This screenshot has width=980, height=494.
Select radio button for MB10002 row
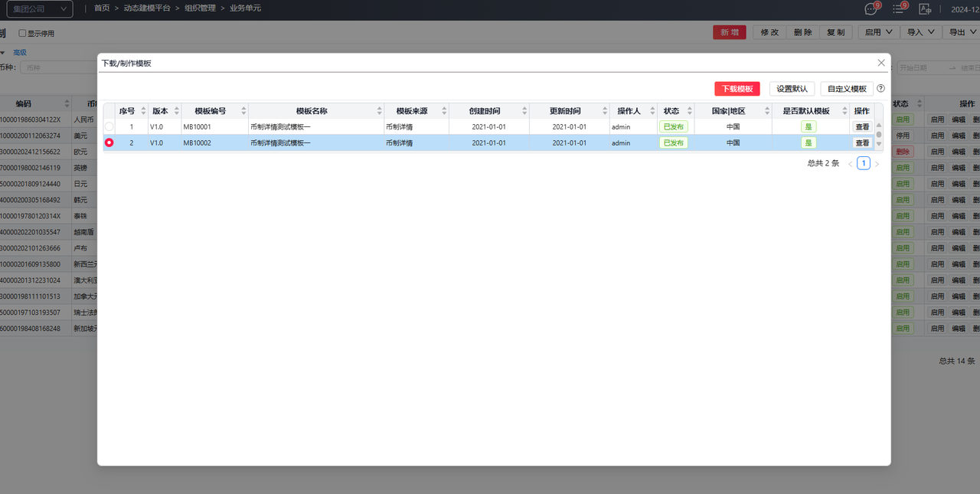pyautogui.click(x=109, y=142)
